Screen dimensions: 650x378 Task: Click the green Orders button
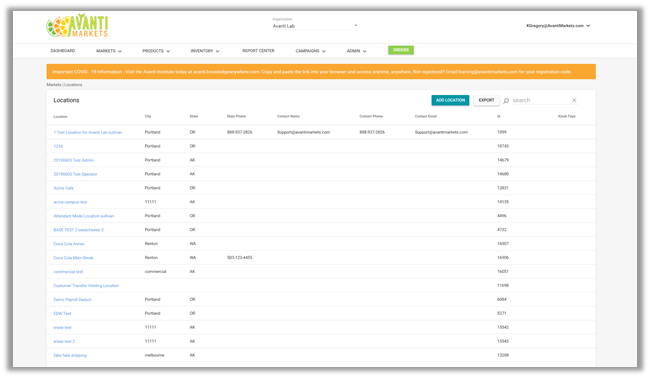click(401, 50)
